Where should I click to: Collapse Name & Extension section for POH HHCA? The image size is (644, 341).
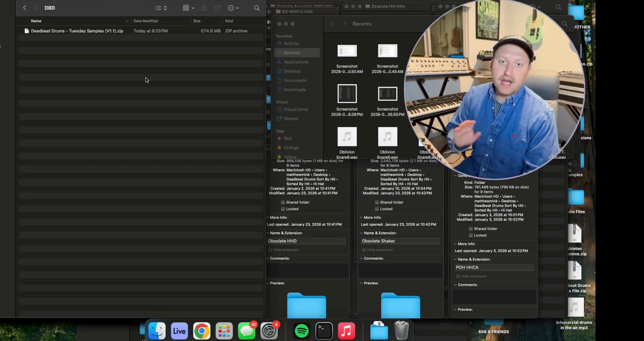[x=455, y=259]
